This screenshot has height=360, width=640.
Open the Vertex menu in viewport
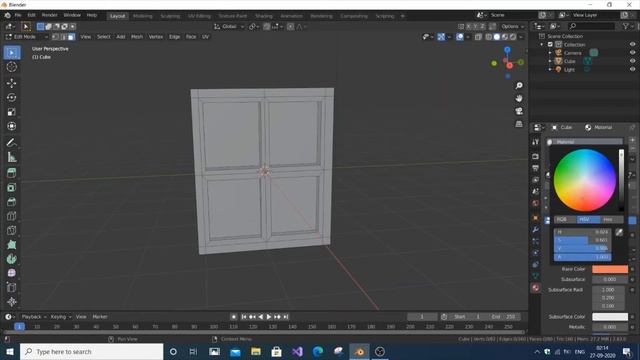coord(156,37)
